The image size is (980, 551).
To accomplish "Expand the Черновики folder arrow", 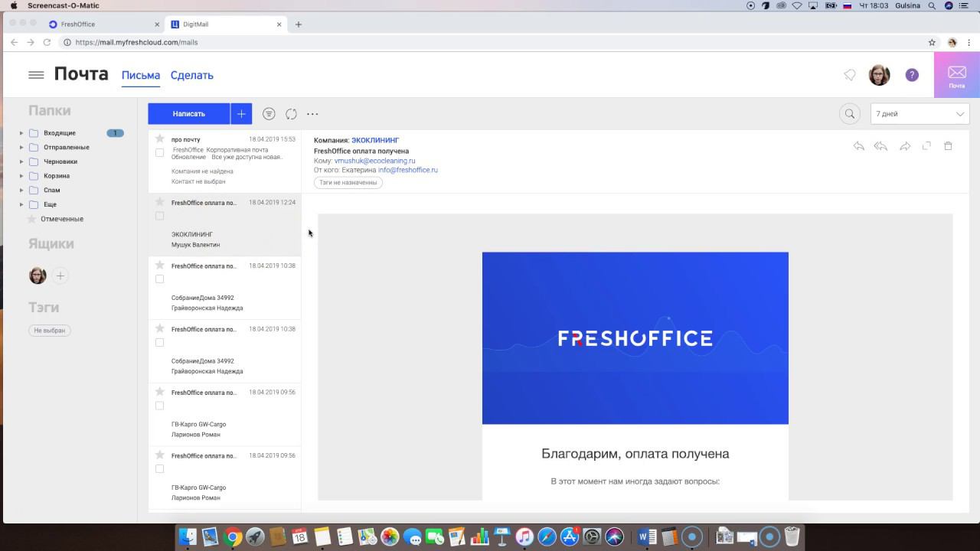I will tap(21, 161).
